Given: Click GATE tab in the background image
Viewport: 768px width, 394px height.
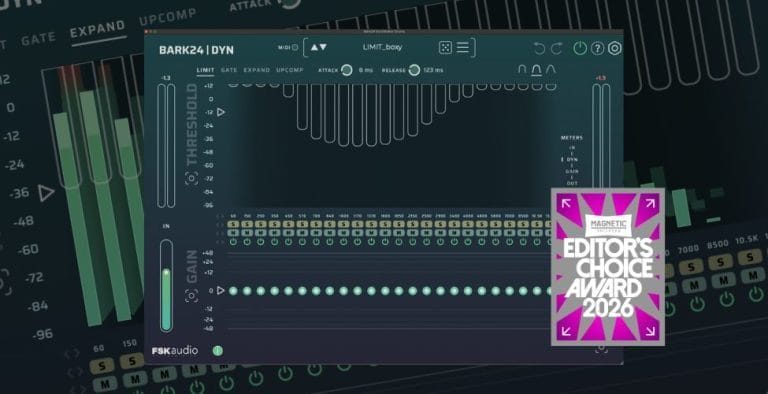Looking at the screenshot, I should [38, 38].
